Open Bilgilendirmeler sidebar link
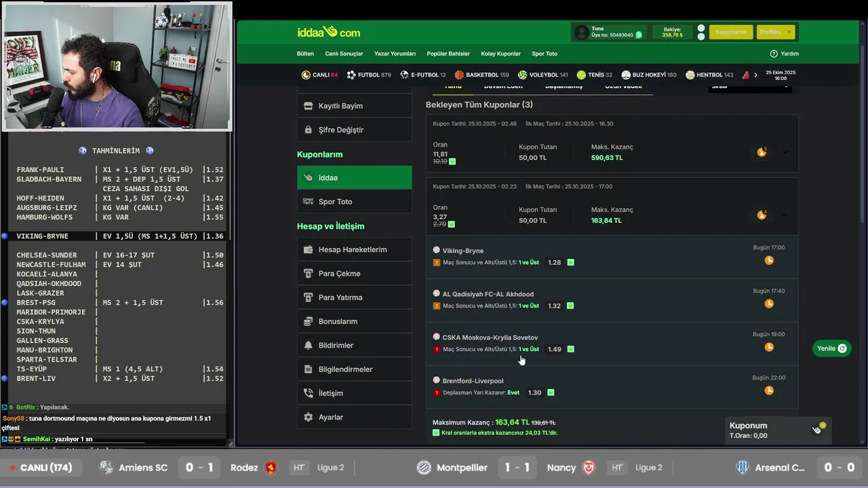 (x=354, y=369)
